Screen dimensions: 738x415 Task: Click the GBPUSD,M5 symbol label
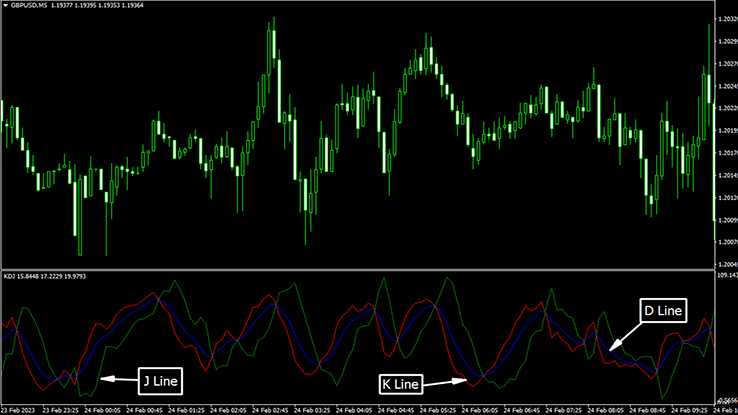[29, 6]
